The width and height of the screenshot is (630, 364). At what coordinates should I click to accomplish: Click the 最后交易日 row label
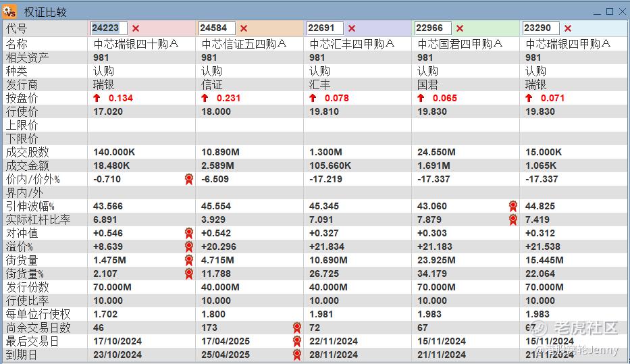(32, 341)
